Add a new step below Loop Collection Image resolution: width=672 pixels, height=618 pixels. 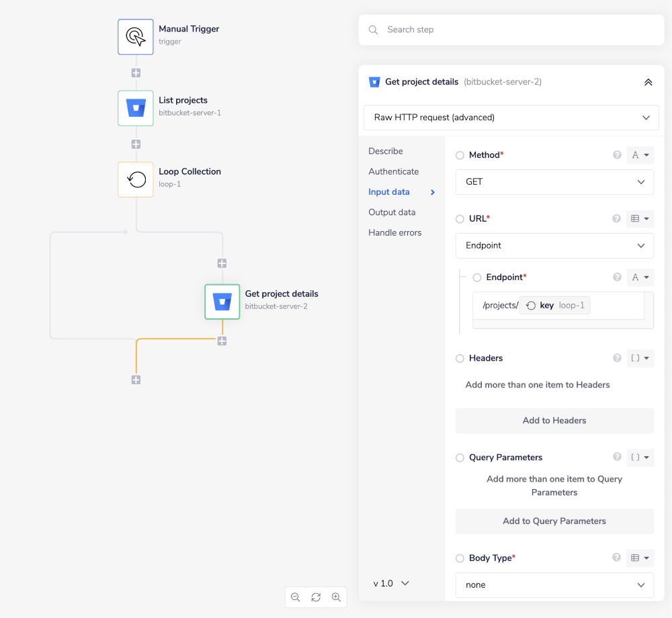point(222,264)
